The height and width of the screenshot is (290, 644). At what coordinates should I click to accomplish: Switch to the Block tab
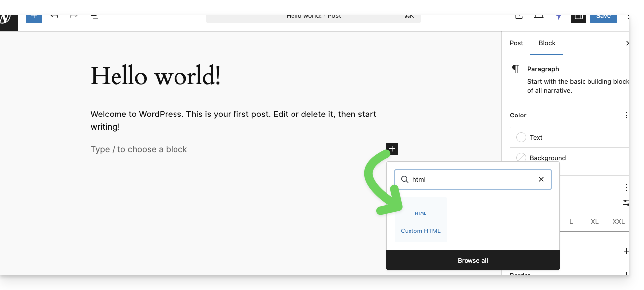(547, 43)
